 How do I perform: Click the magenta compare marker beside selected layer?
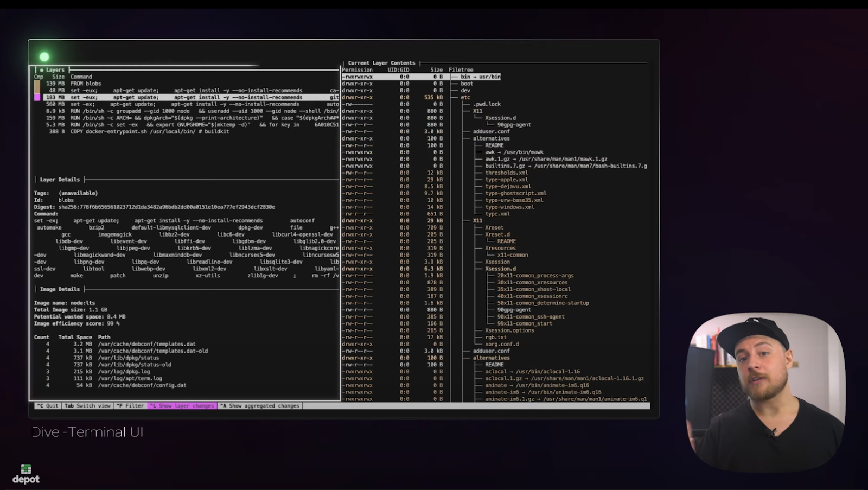(x=37, y=98)
